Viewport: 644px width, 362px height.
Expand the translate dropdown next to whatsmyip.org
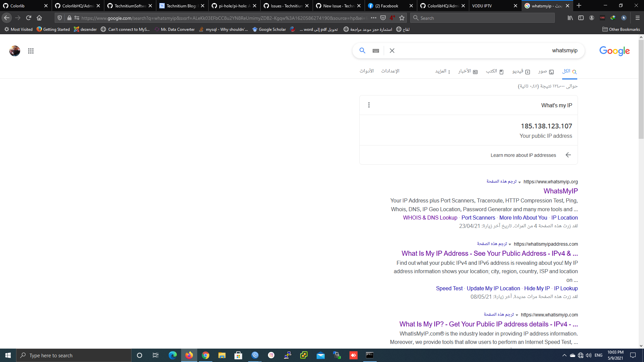(x=520, y=182)
